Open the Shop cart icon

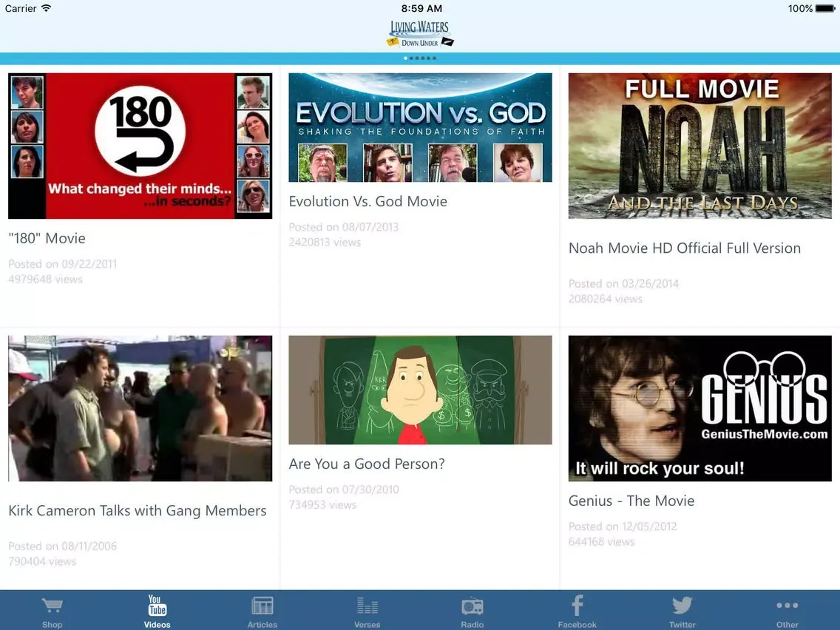pyautogui.click(x=52, y=606)
